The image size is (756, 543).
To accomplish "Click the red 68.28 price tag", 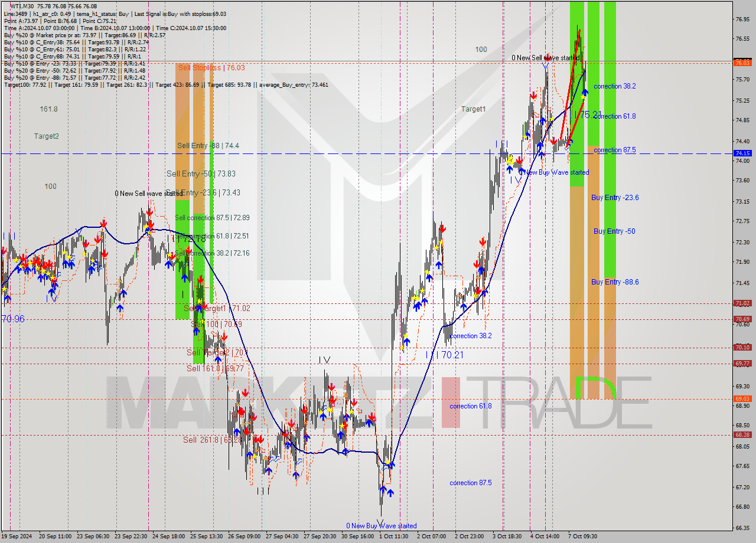I will click(742, 434).
